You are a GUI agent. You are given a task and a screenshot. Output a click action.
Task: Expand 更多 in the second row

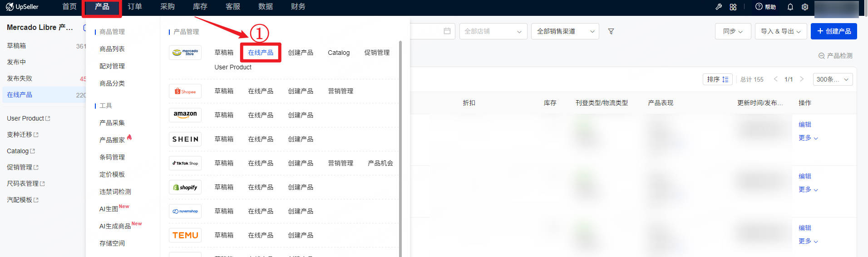[808, 189]
